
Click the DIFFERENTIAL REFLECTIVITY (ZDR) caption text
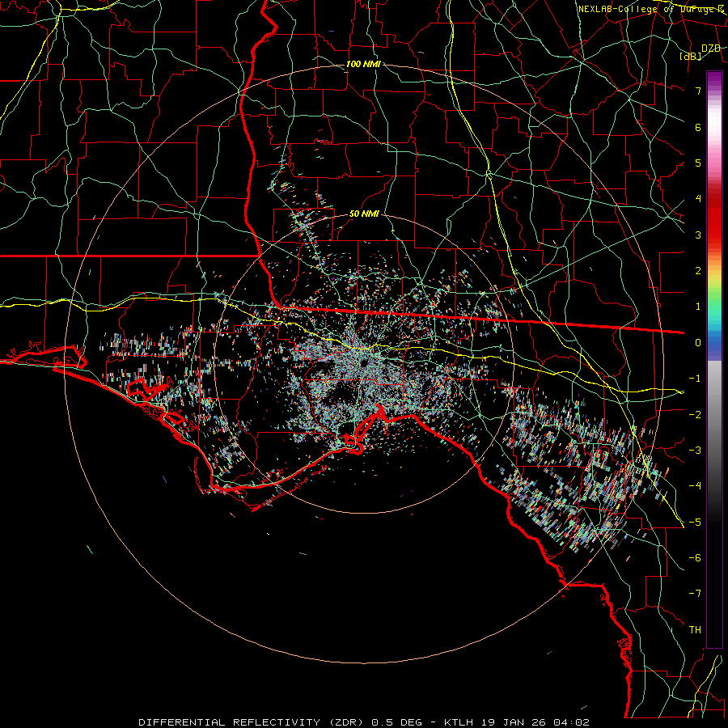(x=252, y=722)
